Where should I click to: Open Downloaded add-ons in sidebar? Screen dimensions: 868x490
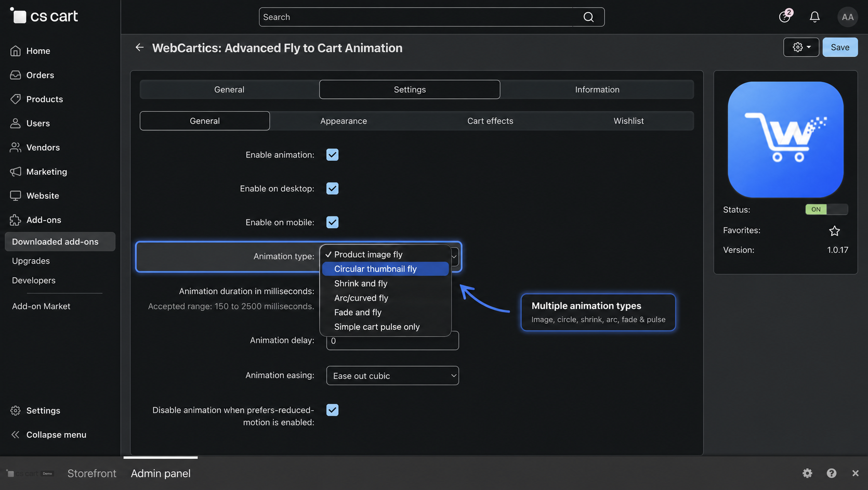[60, 242]
